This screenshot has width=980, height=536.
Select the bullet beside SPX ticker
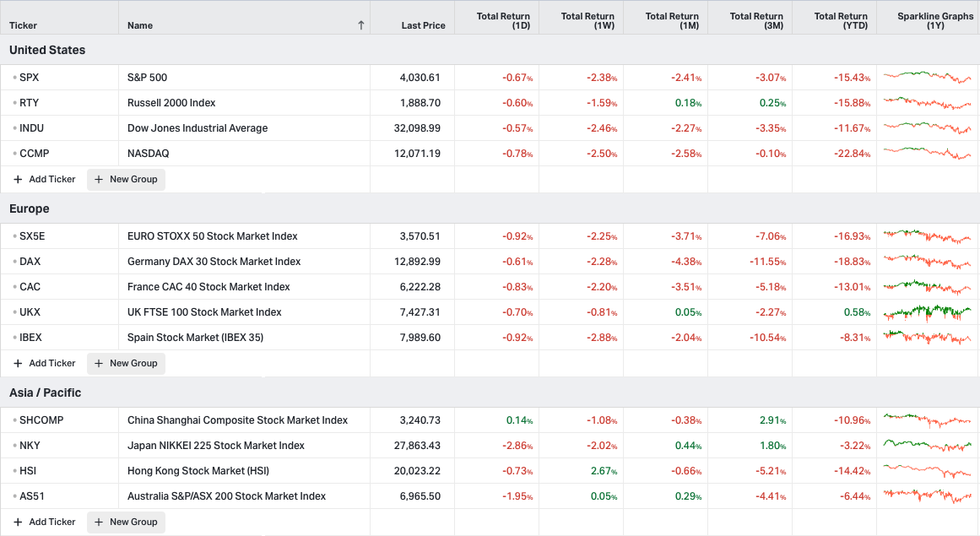pos(14,78)
